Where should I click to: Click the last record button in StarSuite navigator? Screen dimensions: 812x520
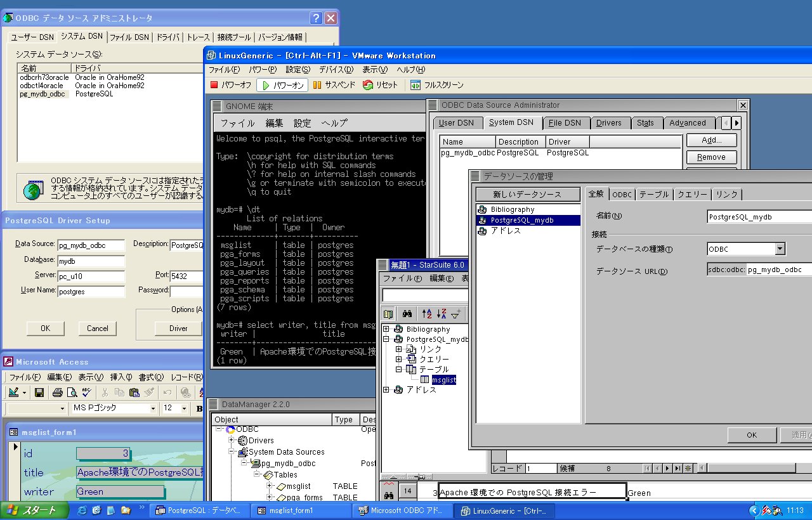click(678, 468)
